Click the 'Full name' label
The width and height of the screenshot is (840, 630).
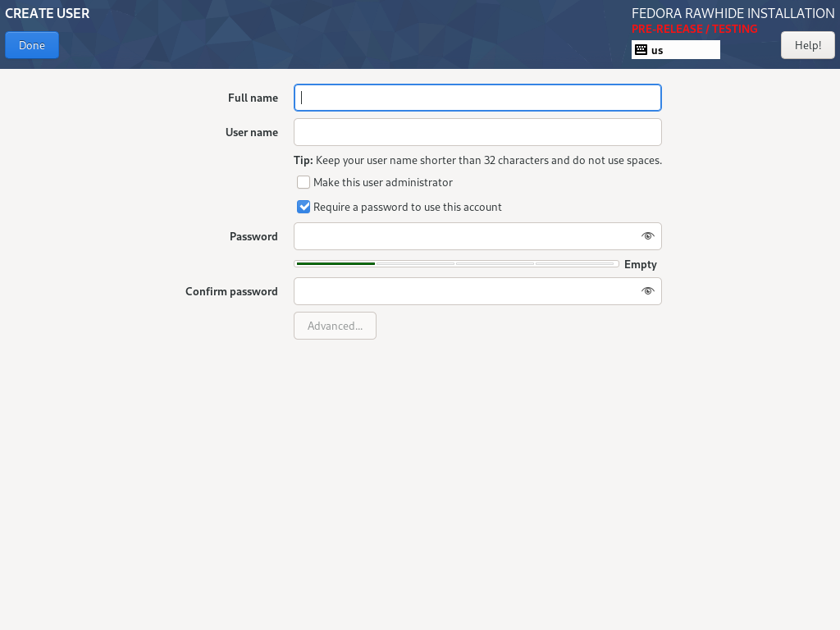[x=253, y=98]
